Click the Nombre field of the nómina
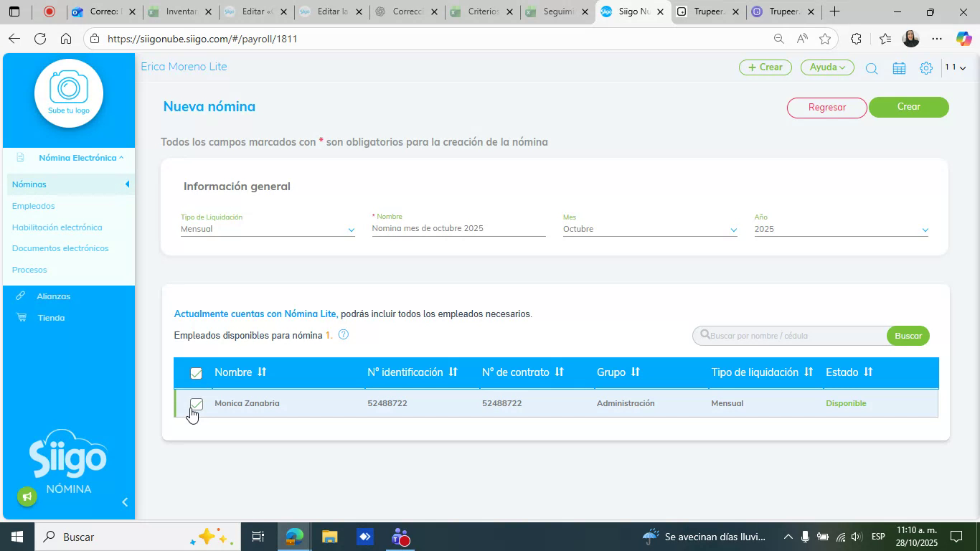This screenshot has width=980, height=551. point(458,228)
